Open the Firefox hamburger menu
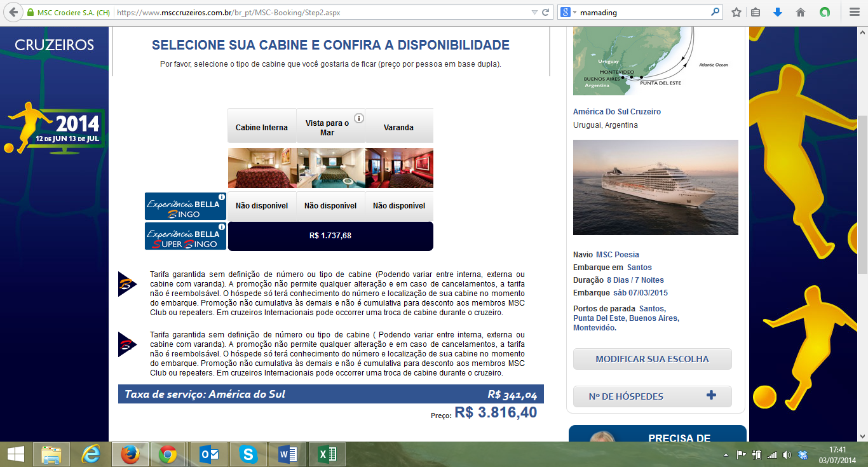 coord(854,12)
